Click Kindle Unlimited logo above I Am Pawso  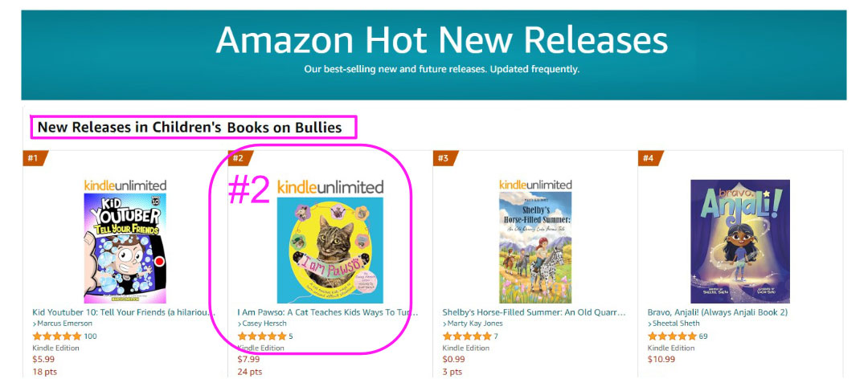(330, 186)
